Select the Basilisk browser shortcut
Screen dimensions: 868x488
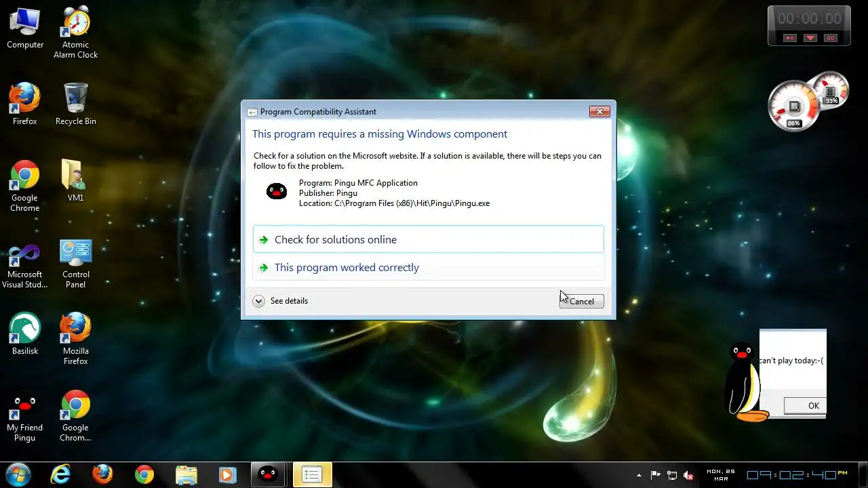[25, 333]
